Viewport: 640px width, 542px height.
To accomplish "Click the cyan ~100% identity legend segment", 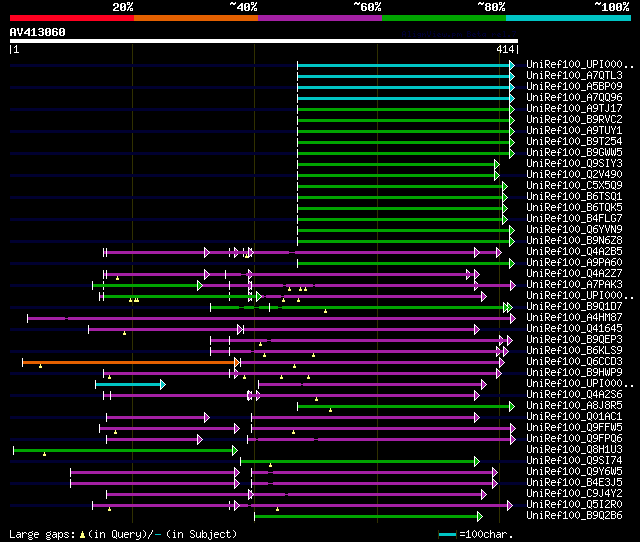I will 569,18.
